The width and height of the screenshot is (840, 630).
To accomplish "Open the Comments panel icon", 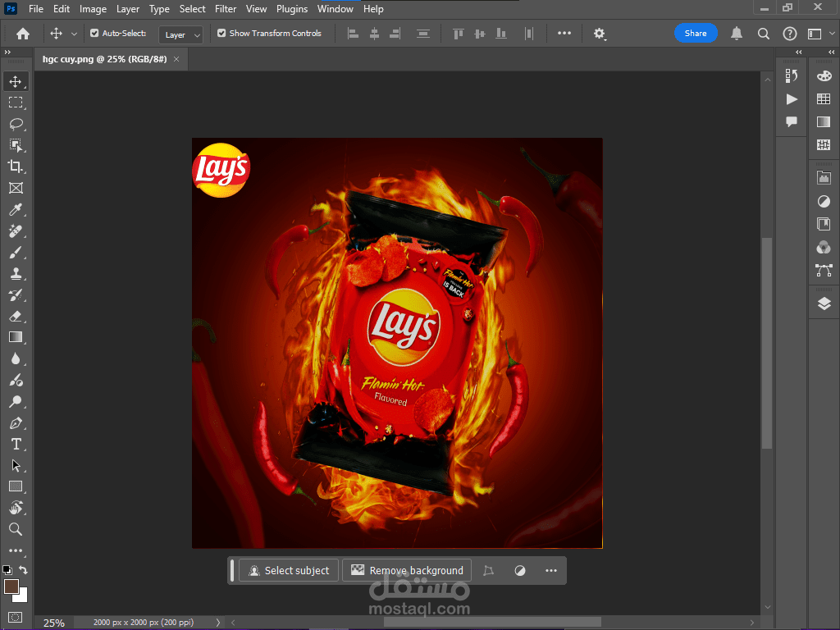I will (792, 121).
